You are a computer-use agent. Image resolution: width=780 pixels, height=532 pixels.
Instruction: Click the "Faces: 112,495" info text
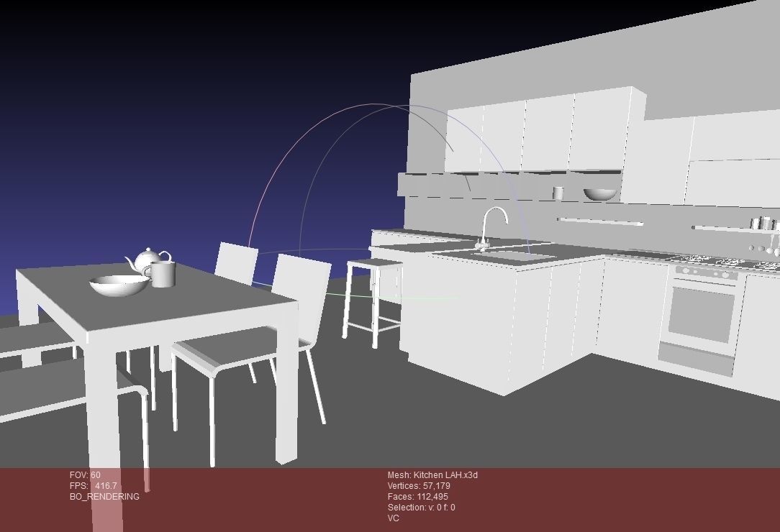(418, 497)
